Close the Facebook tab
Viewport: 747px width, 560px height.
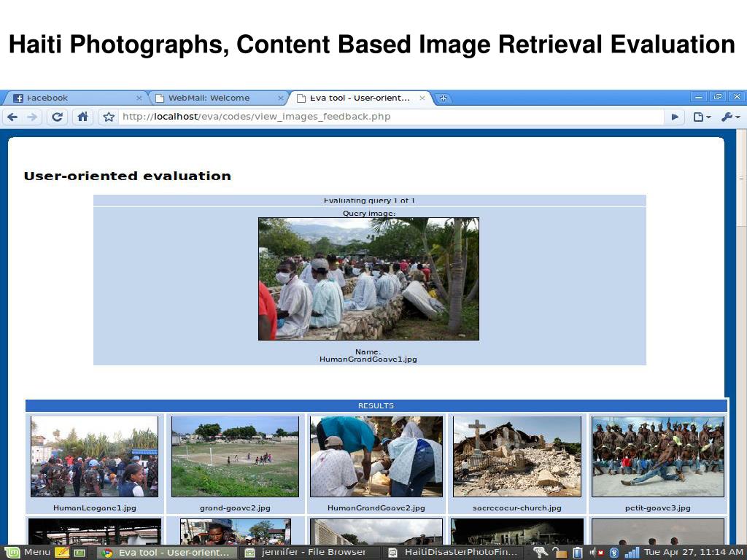click(x=139, y=98)
